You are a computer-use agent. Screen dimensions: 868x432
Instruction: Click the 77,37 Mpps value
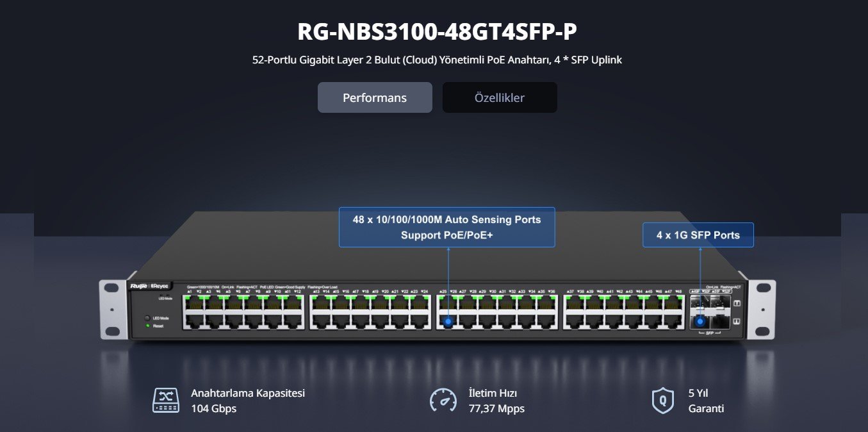(496, 408)
